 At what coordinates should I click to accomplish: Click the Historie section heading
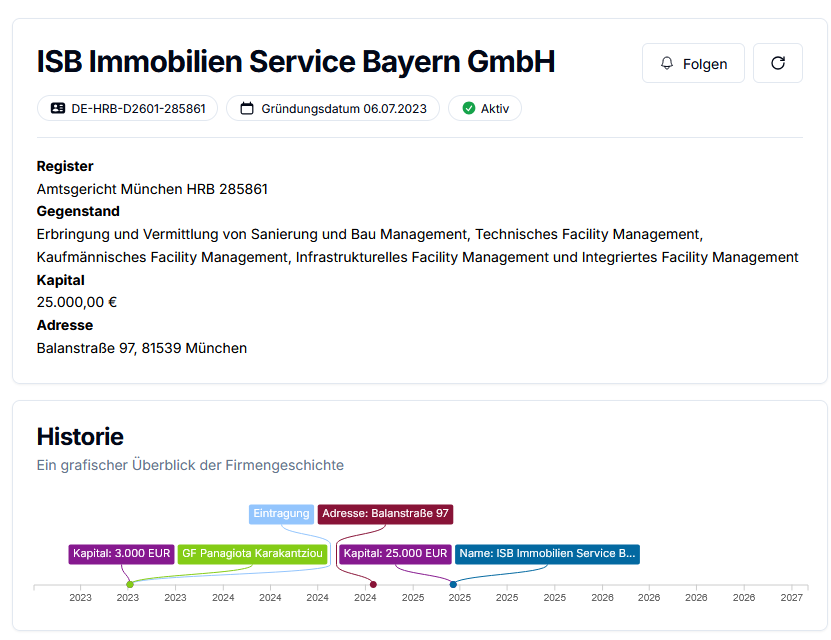(x=80, y=436)
